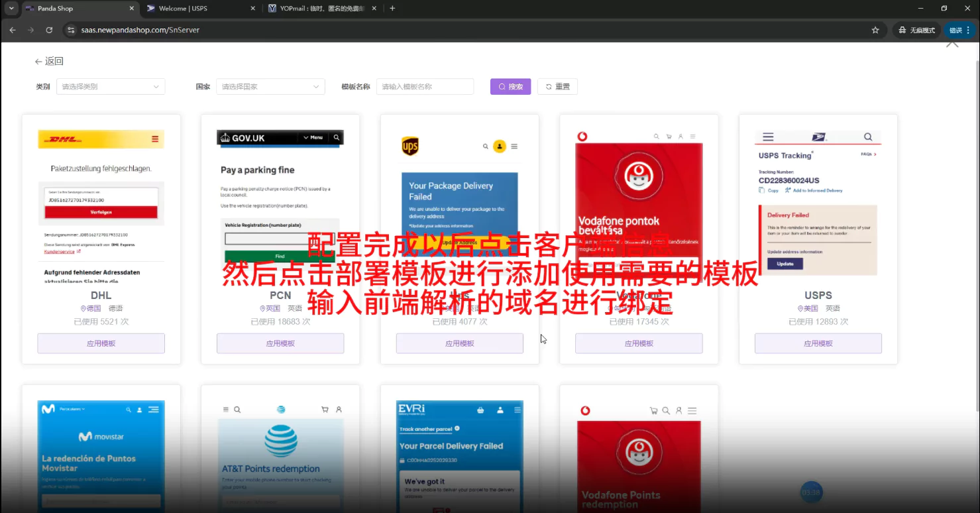Click the incognito mode indicator
Image resolution: width=980 pixels, height=513 pixels.
(916, 30)
